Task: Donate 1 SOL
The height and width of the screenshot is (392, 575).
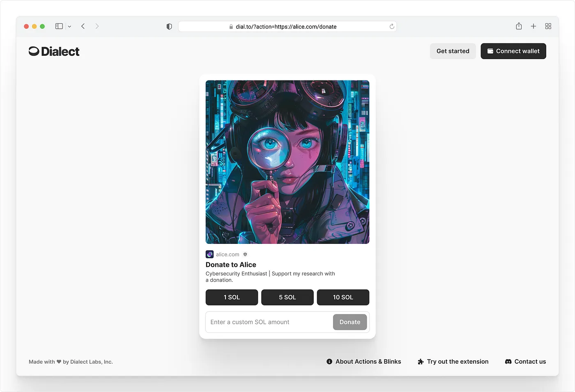Action: pos(232,297)
